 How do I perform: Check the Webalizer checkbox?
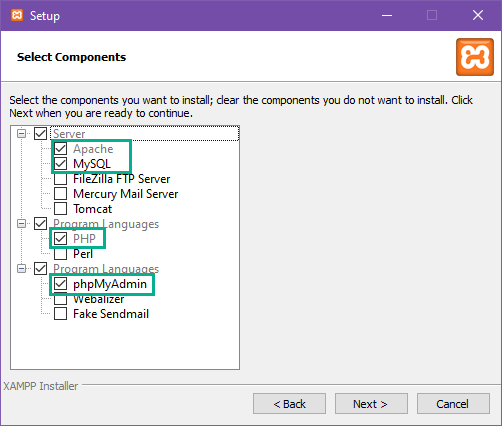pos(60,299)
